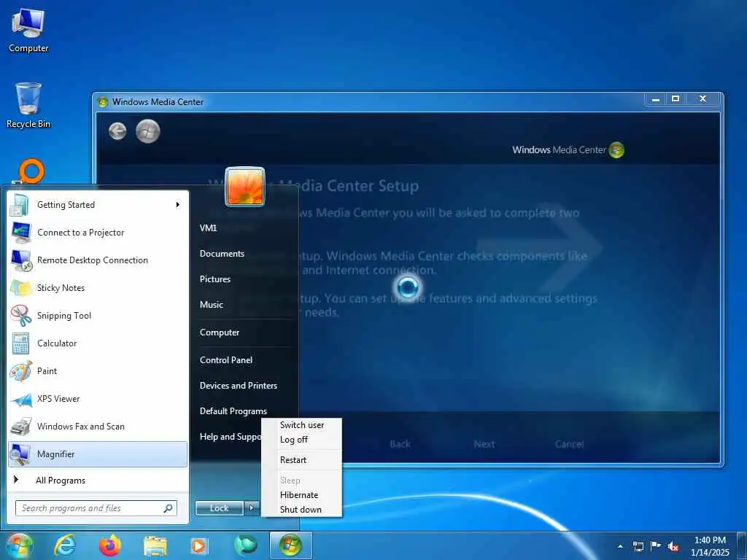
Task: Show hidden tray icons arrow
Action: click(620, 546)
